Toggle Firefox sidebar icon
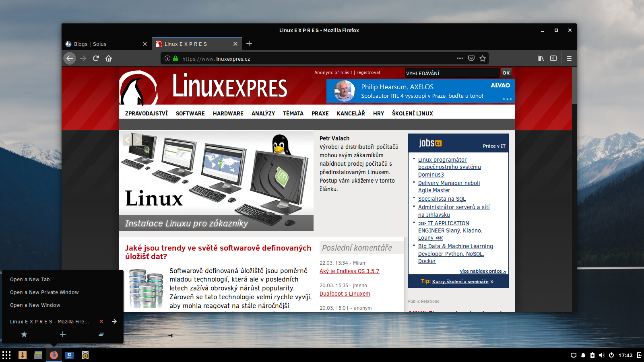 point(553,58)
